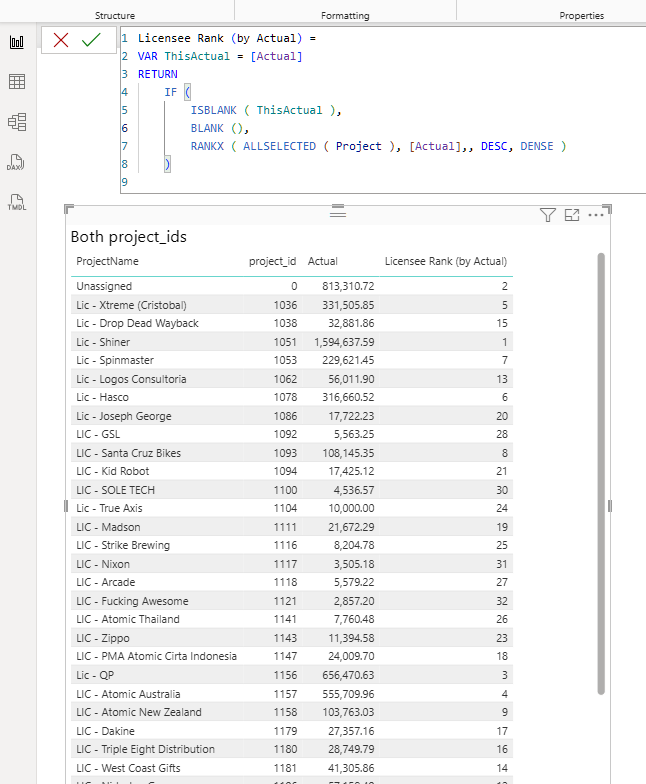Click the Focus mode icon
The height and width of the screenshot is (784, 646).
572,215
